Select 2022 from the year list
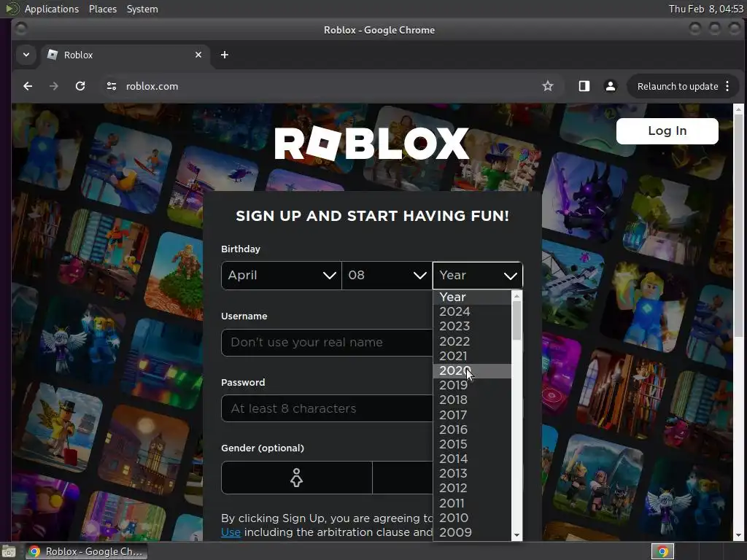747x560 pixels. pos(472,341)
